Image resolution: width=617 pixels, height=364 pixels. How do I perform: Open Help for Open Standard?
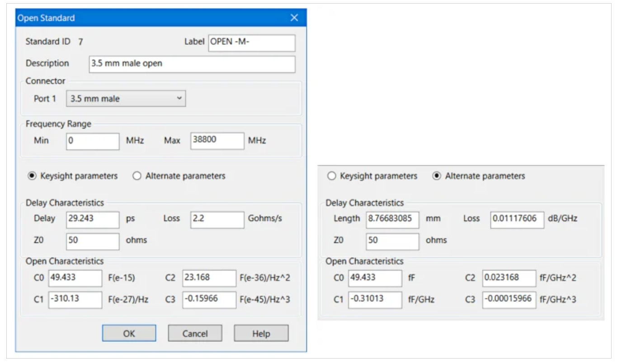[x=261, y=333]
